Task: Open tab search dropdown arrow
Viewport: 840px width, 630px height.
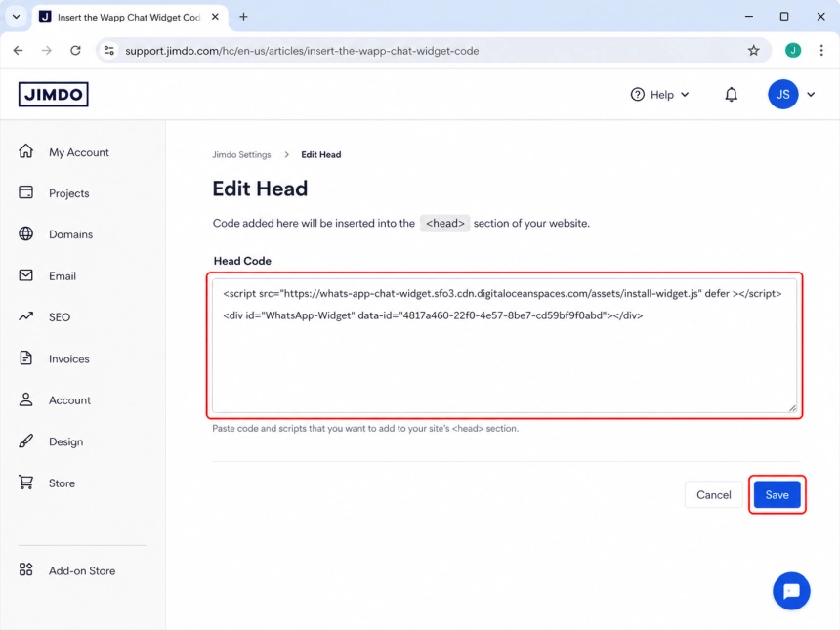Action: pos(16,17)
